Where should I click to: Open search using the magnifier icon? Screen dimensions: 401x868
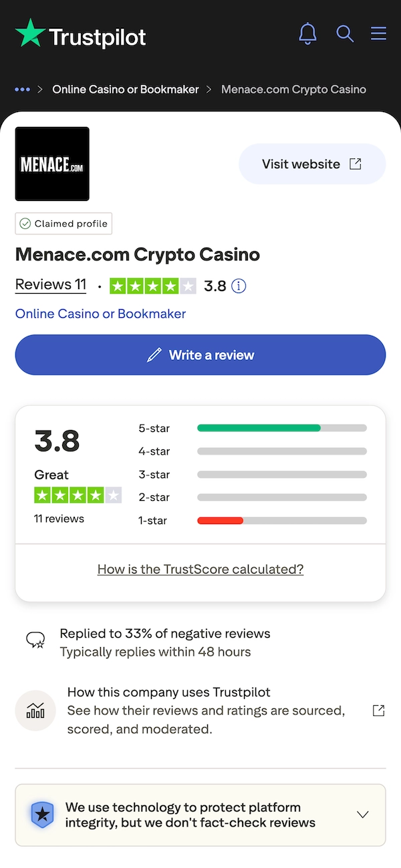(345, 33)
